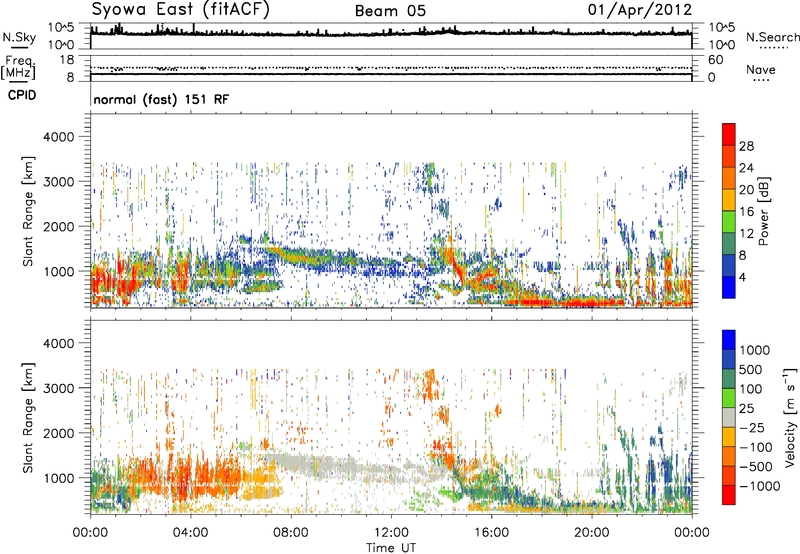
Task: Click the 16:00 time tick label
Action: 491,533
